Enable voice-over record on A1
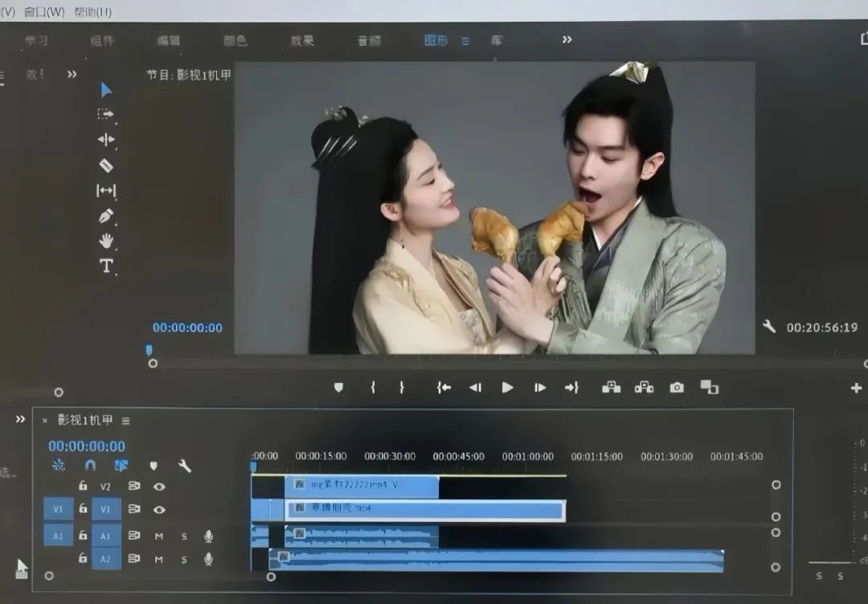 [209, 536]
